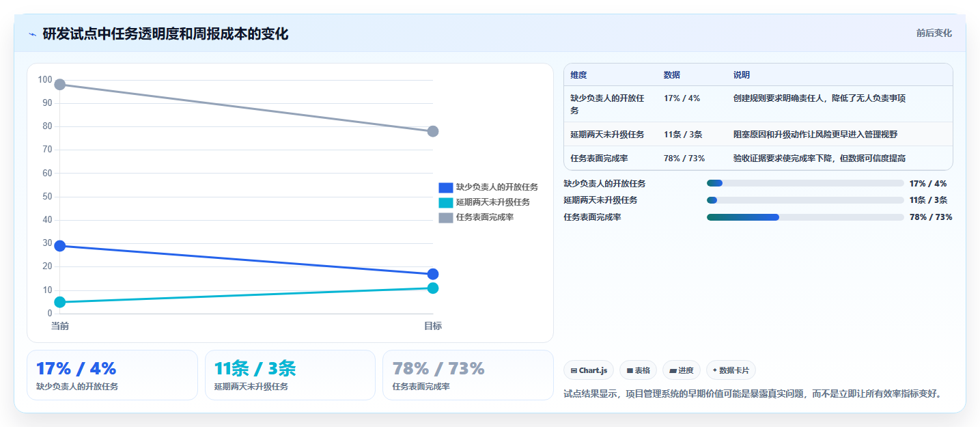Select the 数据 column header
Screen dimensions: 980x427
coord(672,75)
